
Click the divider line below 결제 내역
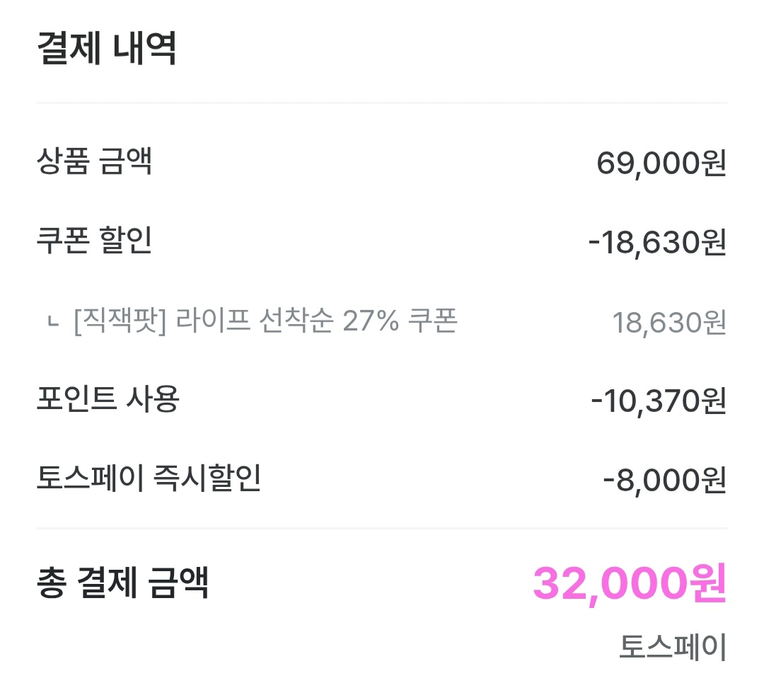[x=382, y=103]
